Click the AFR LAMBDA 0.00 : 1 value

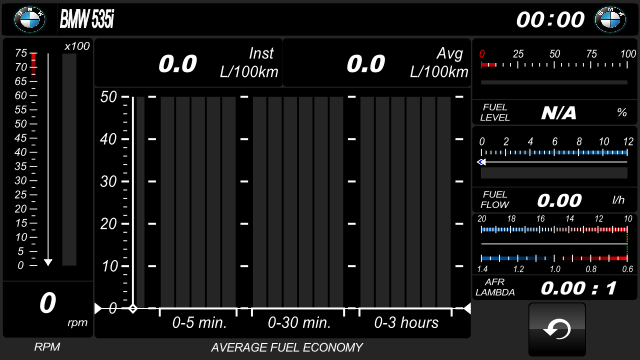pos(579,288)
